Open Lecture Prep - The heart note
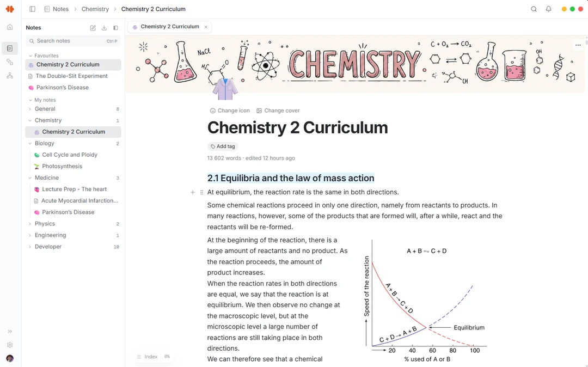 pos(73,189)
